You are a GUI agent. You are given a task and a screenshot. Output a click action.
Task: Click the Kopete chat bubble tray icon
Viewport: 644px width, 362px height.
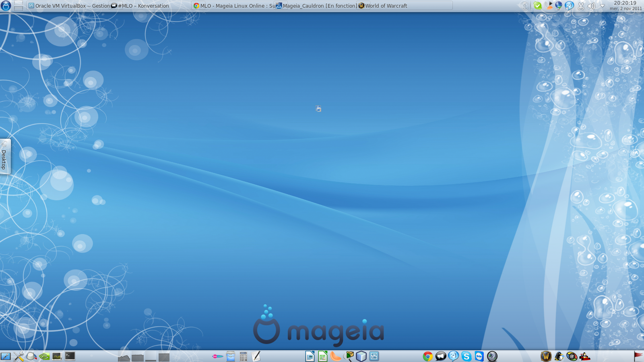569,6
